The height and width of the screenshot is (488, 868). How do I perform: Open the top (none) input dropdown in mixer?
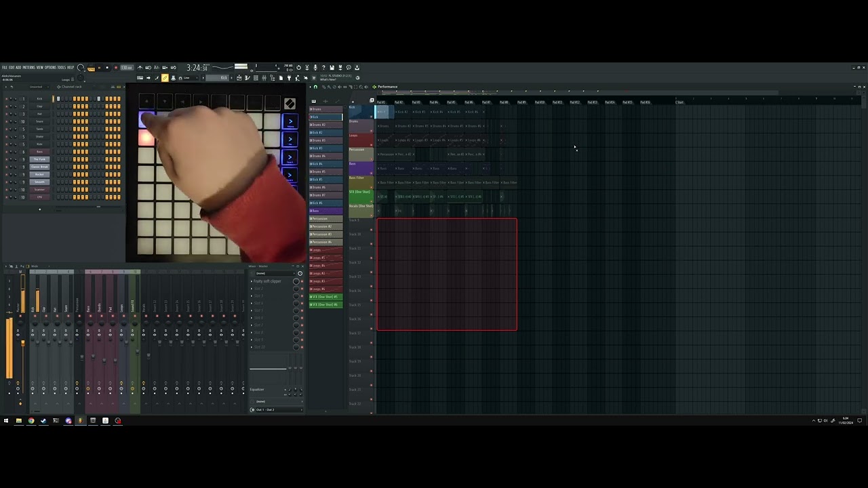pyautogui.click(x=275, y=273)
